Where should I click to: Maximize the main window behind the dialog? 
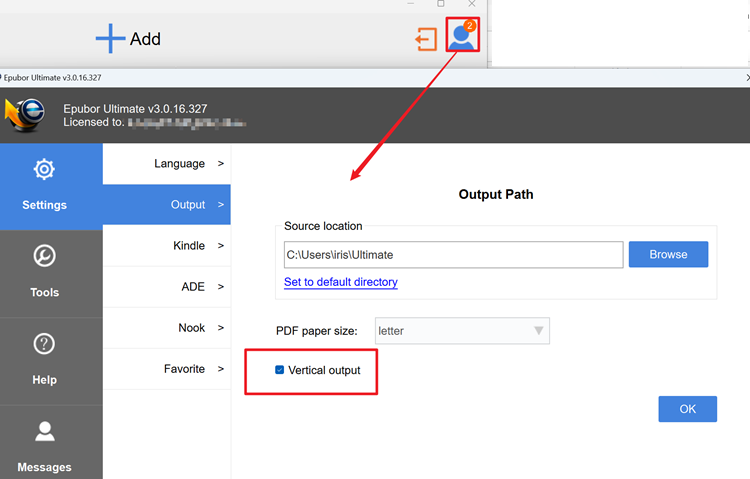point(441,4)
